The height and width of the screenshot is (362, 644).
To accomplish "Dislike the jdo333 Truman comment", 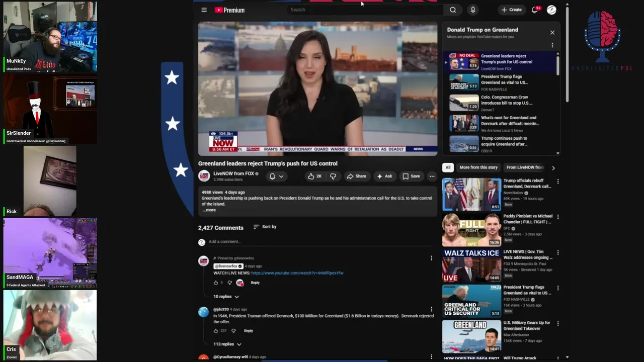I will click(233, 331).
